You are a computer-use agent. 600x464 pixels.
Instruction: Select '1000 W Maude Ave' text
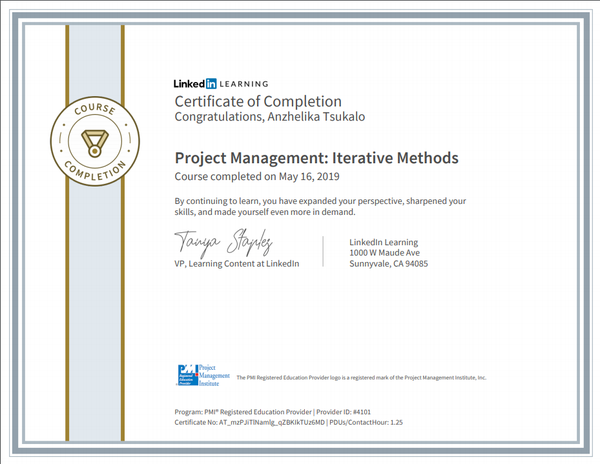(x=384, y=253)
